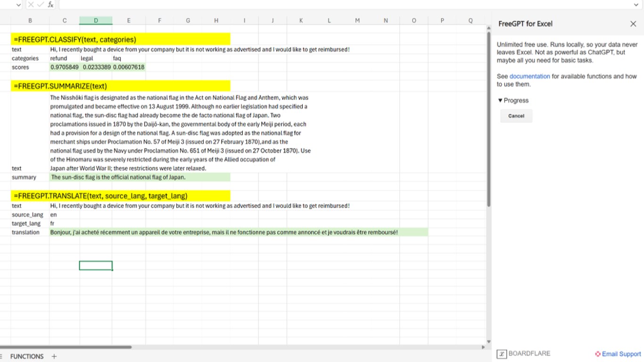Switch to the FUNCTIONS sheet tab
This screenshot has height=362, width=644.
coord(27,356)
